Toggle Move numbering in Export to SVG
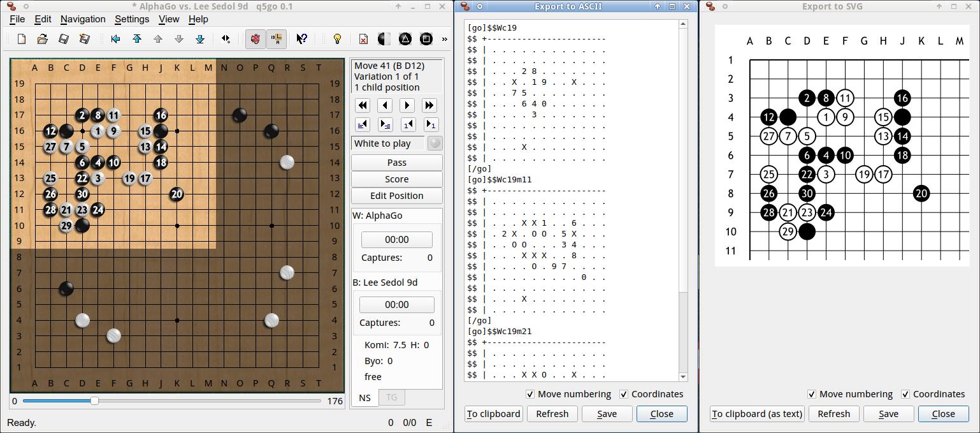Viewport: 980px width, 433px height. [x=812, y=394]
